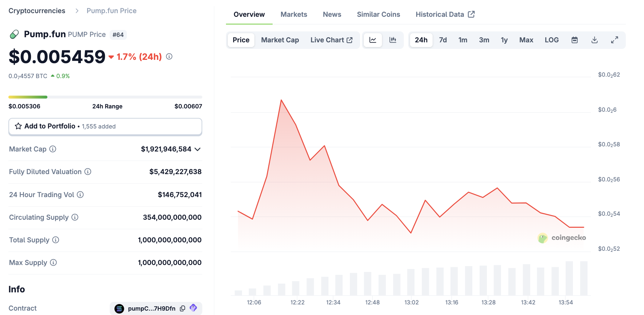The width and height of the screenshot is (644, 315).
Task: Navigate to Cryptocurrencies breadcrumb
Action: tap(37, 11)
